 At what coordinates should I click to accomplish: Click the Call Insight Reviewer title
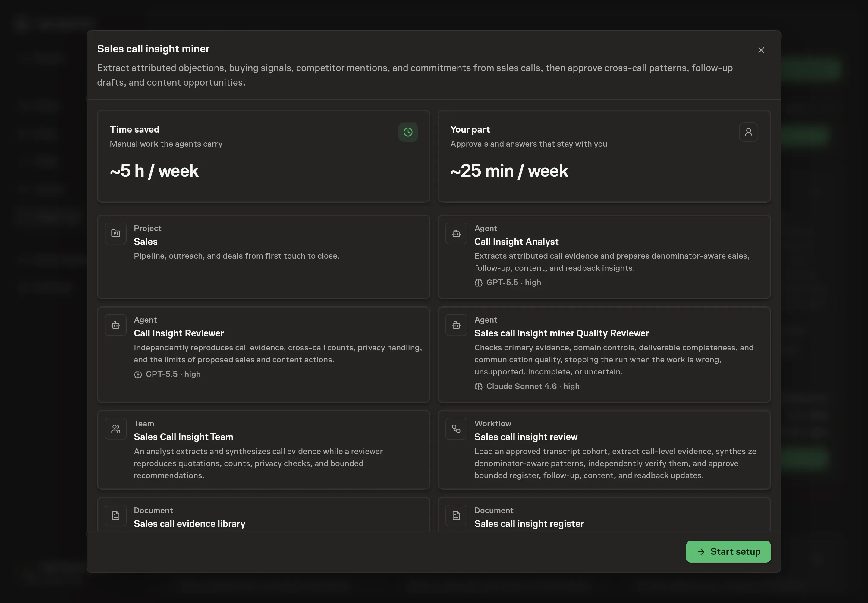pos(179,333)
